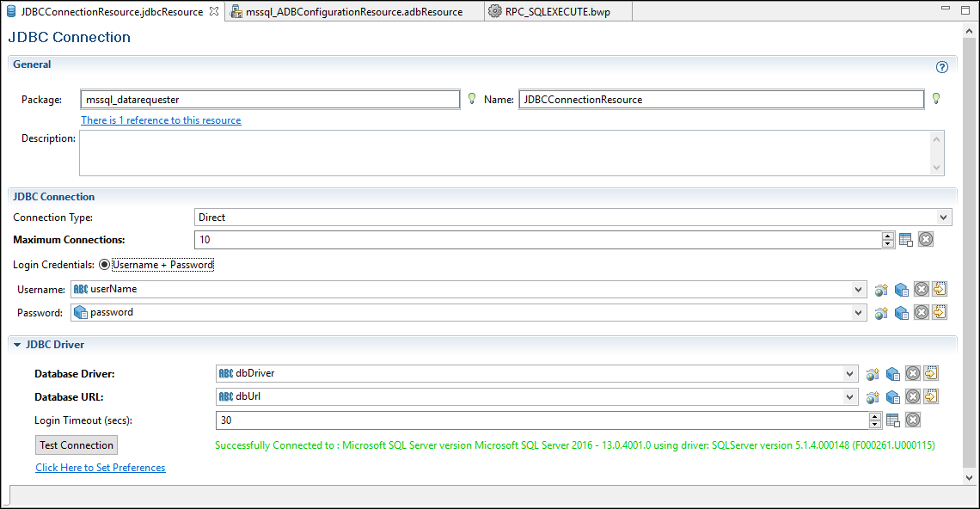Viewport: 980px width, 509px height.
Task: Open the Connection Type dropdown
Action: click(x=943, y=218)
